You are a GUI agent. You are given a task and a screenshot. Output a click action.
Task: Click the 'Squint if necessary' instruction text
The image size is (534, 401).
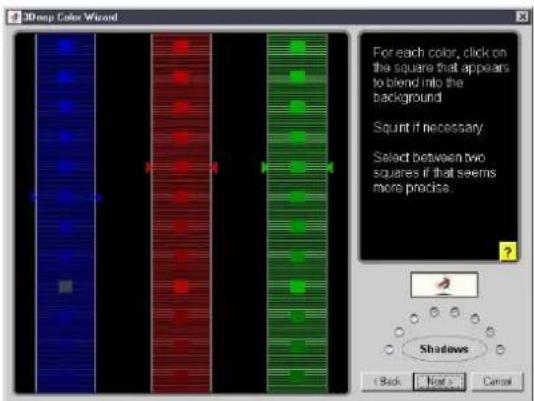pyautogui.click(x=428, y=127)
